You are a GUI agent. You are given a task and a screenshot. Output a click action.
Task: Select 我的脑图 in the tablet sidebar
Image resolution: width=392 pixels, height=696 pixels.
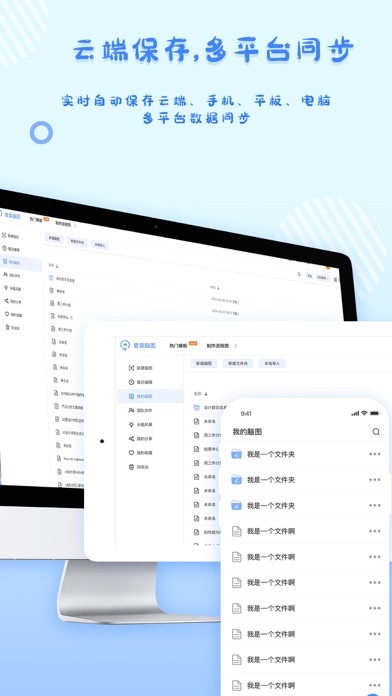coord(150,396)
